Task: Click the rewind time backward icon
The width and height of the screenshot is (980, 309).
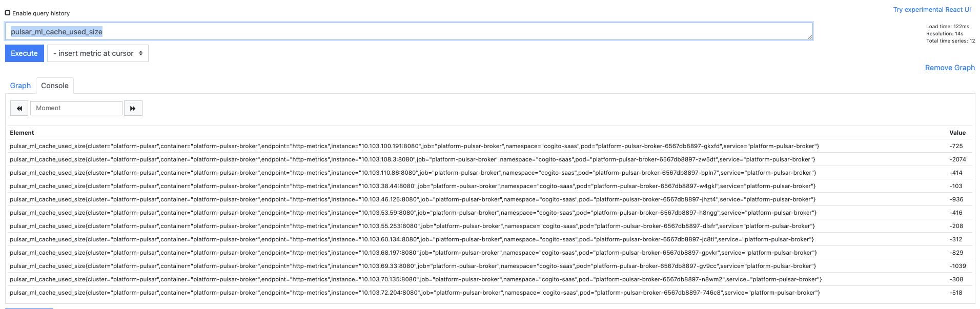Action: pos(19,108)
